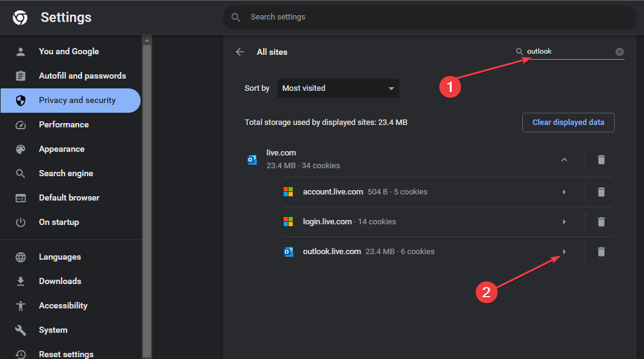644x359 pixels.
Task: Expand outlook.live.com details arrow
Action: [564, 252]
